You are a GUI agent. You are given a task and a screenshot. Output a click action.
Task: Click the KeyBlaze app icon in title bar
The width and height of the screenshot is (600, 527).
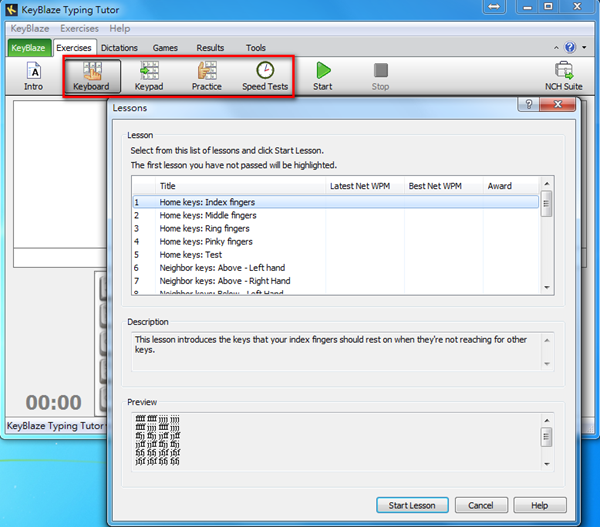[x=11, y=10]
